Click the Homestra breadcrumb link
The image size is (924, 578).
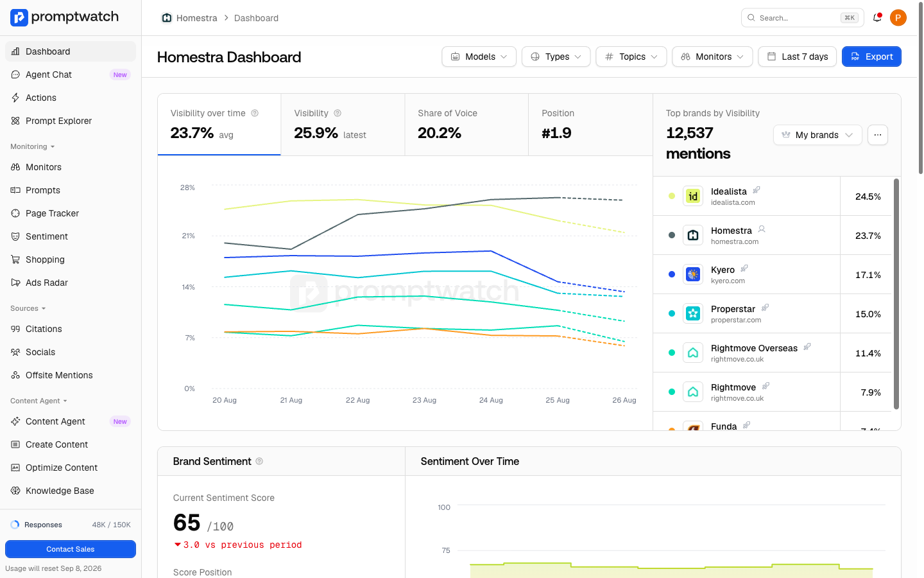[x=196, y=18]
